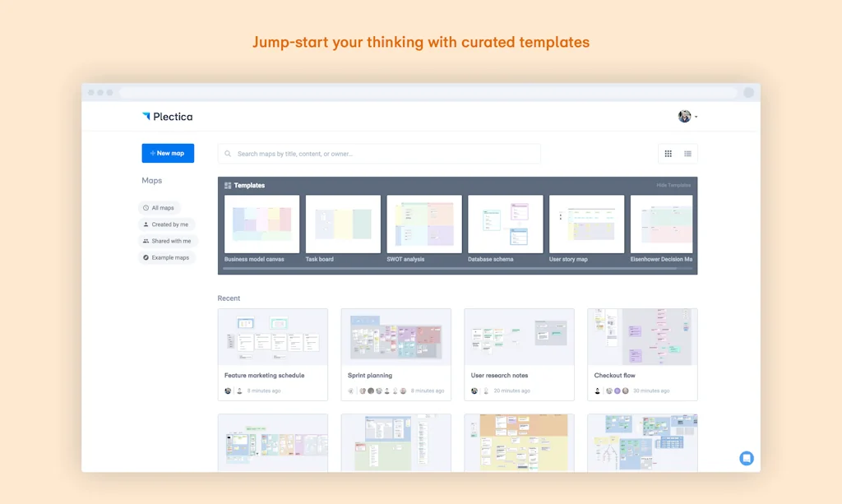Click the Templates grid icon
Viewport: 842px width, 504px height.
click(228, 186)
